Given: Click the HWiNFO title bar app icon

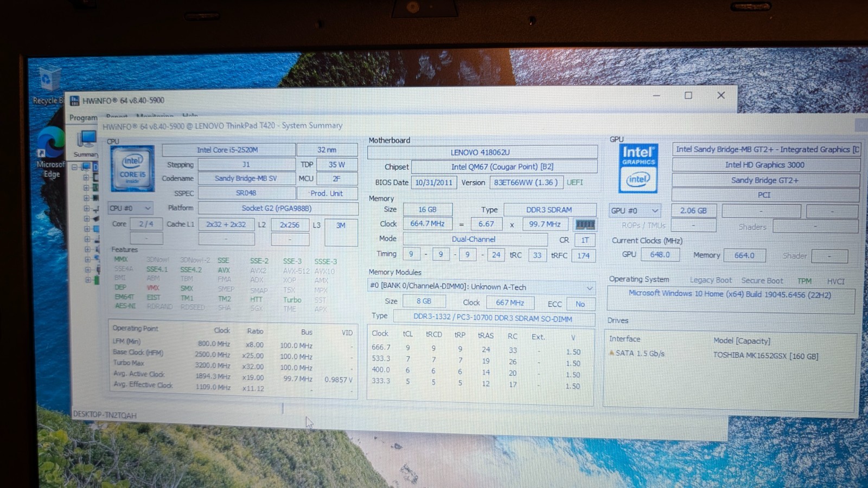Looking at the screenshot, I should (x=75, y=101).
